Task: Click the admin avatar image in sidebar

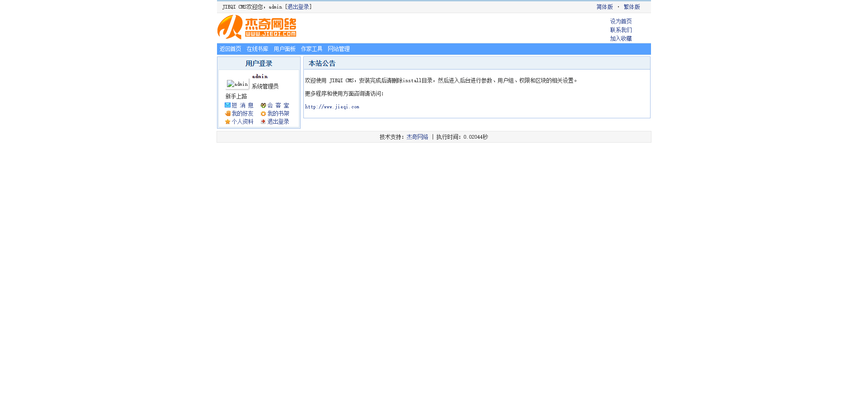Action: tap(237, 84)
